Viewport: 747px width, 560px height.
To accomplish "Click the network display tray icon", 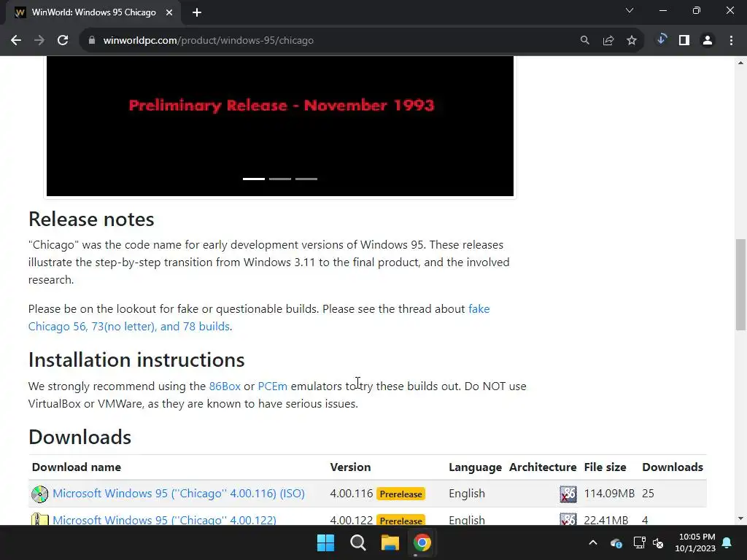I will click(x=639, y=542).
